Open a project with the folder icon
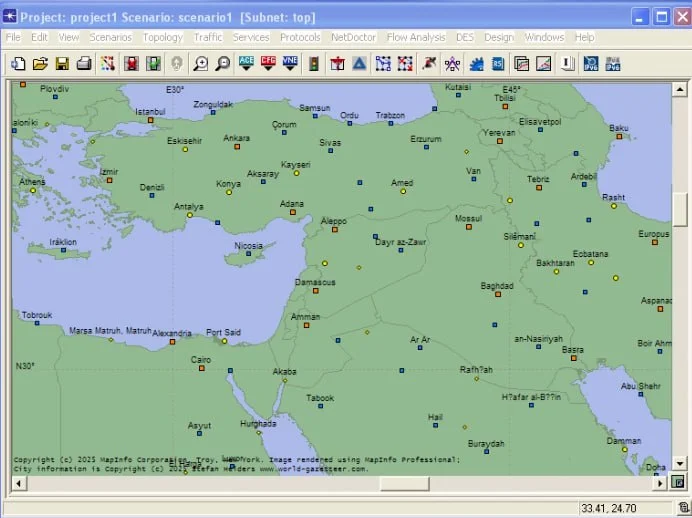The image size is (692, 518). pyautogui.click(x=40, y=64)
